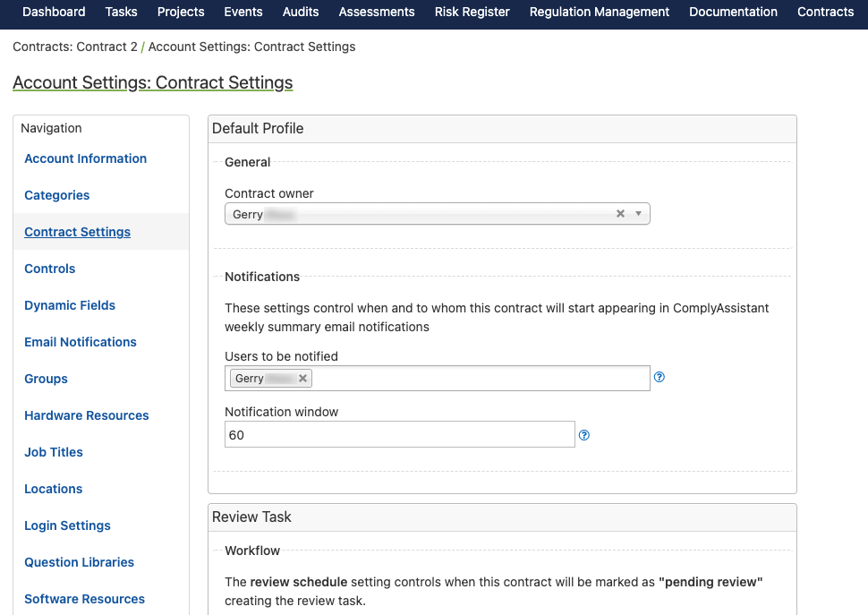Click help icon beside Notification window field
The height and width of the screenshot is (615, 868).
point(584,435)
